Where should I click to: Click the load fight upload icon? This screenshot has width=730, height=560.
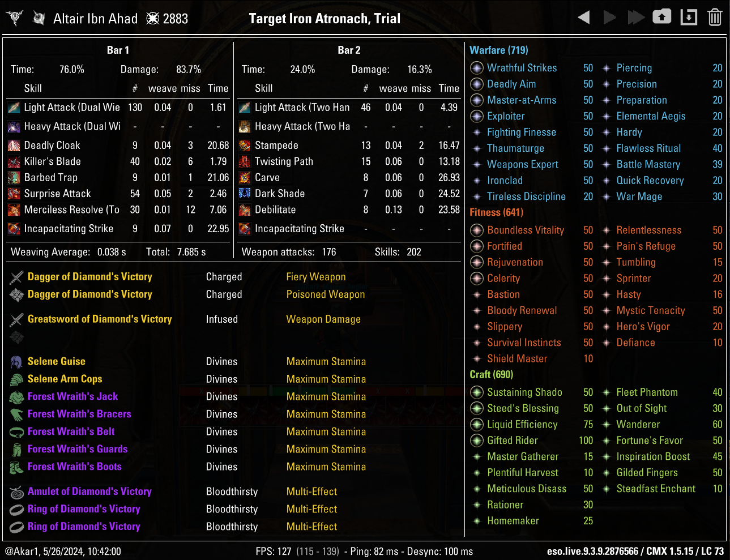click(661, 17)
